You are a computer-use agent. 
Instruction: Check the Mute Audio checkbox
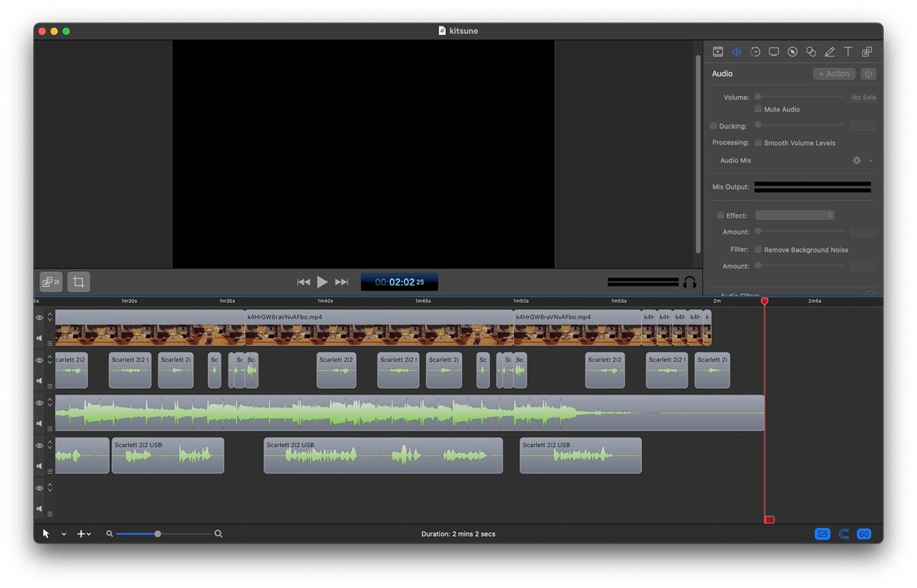(x=758, y=109)
